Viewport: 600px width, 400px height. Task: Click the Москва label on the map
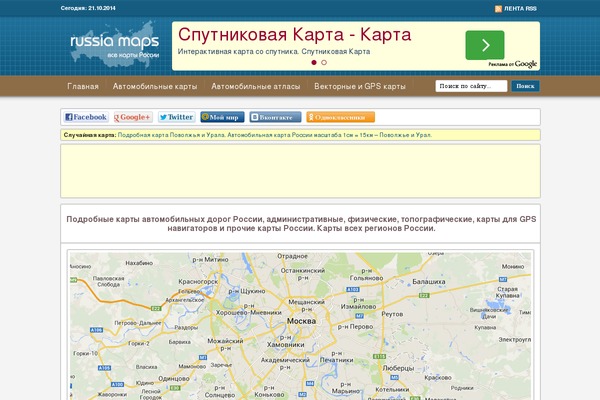302,321
